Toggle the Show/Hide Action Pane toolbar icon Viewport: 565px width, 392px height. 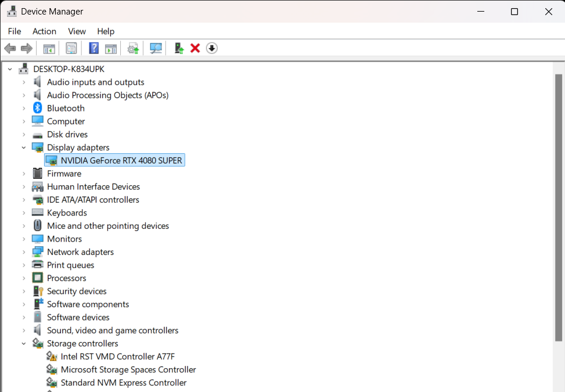pos(111,48)
